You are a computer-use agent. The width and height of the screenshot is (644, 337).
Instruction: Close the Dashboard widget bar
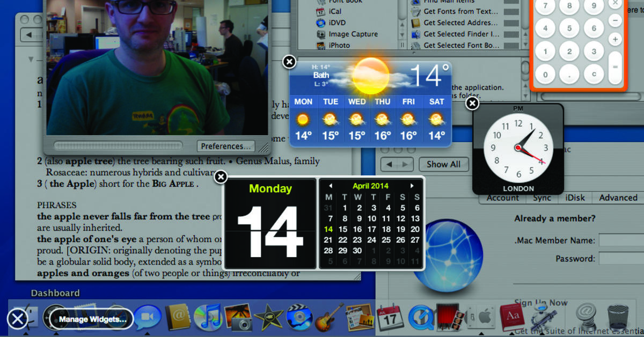(x=18, y=319)
